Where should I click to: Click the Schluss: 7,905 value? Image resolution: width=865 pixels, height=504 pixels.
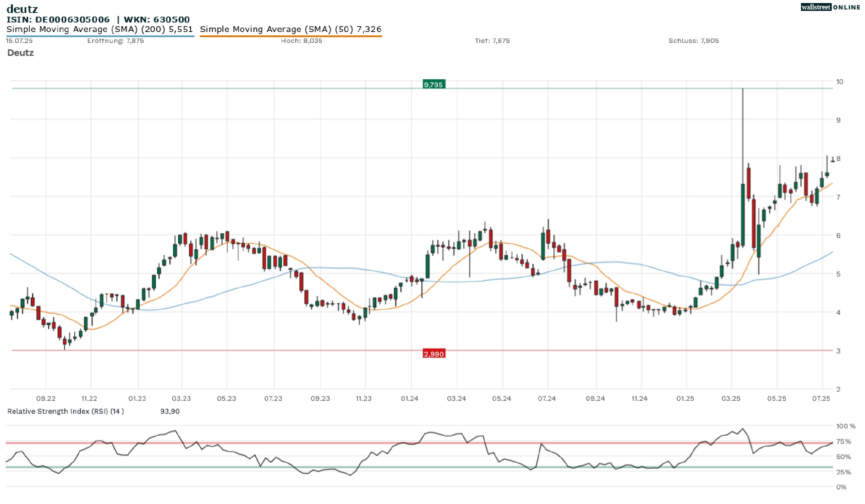694,41
